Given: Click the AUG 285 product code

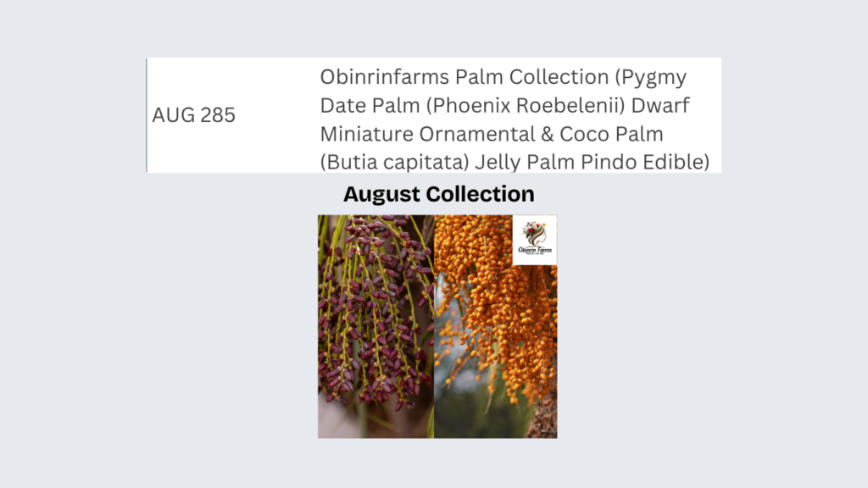Looking at the screenshot, I should [x=194, y=115].
